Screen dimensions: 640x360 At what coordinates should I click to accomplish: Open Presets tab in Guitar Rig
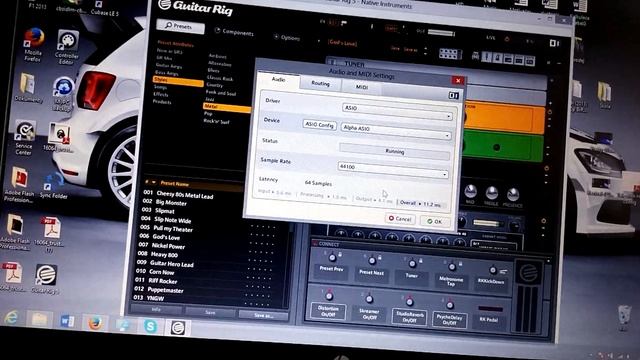tap(180, 26)
